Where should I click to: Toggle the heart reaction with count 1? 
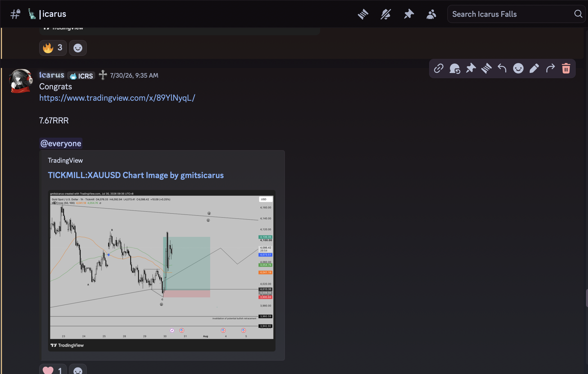(x=53, y=369)
